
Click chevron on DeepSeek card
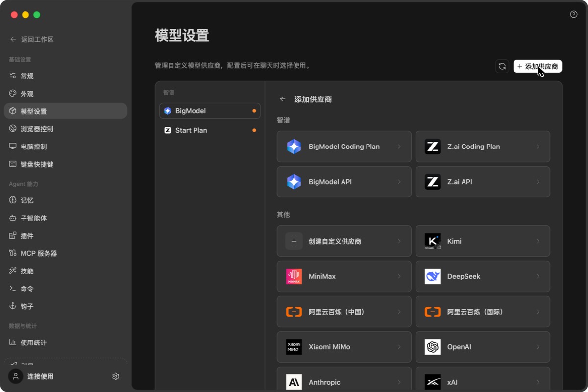coord(538,276)
